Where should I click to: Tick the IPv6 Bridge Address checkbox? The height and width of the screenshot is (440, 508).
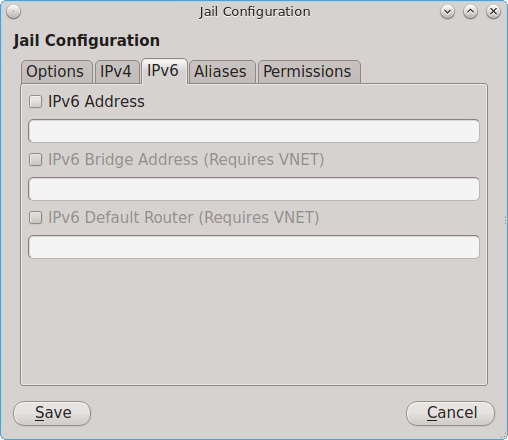[35, 160]
